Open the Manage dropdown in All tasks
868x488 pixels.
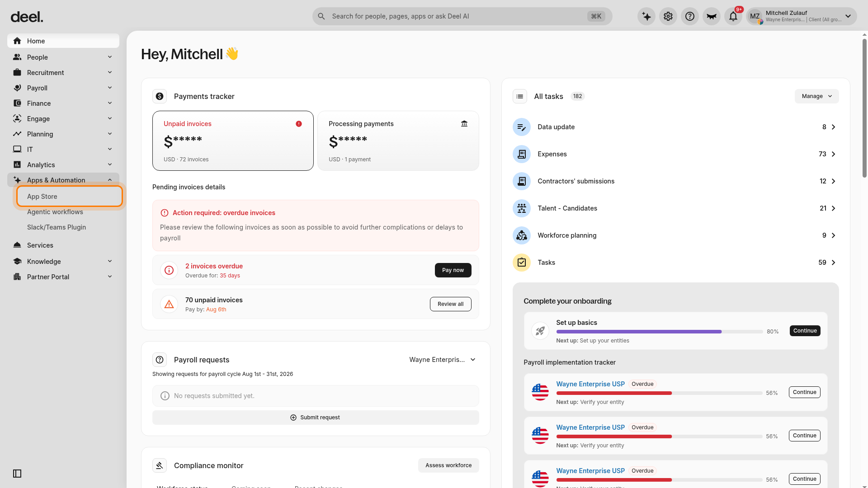point(816,96)
